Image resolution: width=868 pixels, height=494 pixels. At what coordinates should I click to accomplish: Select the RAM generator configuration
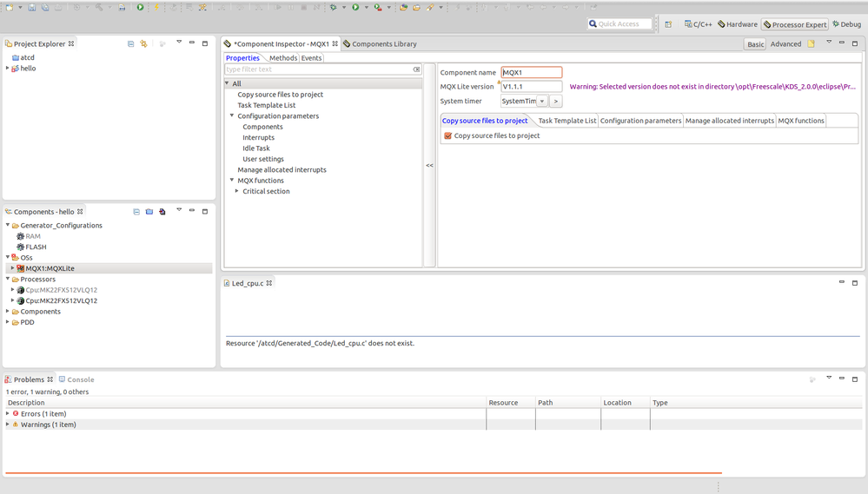(x=28, y=236)
